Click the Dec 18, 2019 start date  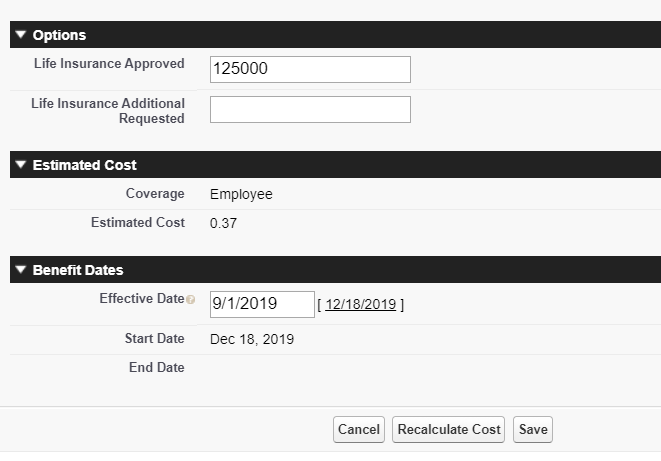click(252, 339)
